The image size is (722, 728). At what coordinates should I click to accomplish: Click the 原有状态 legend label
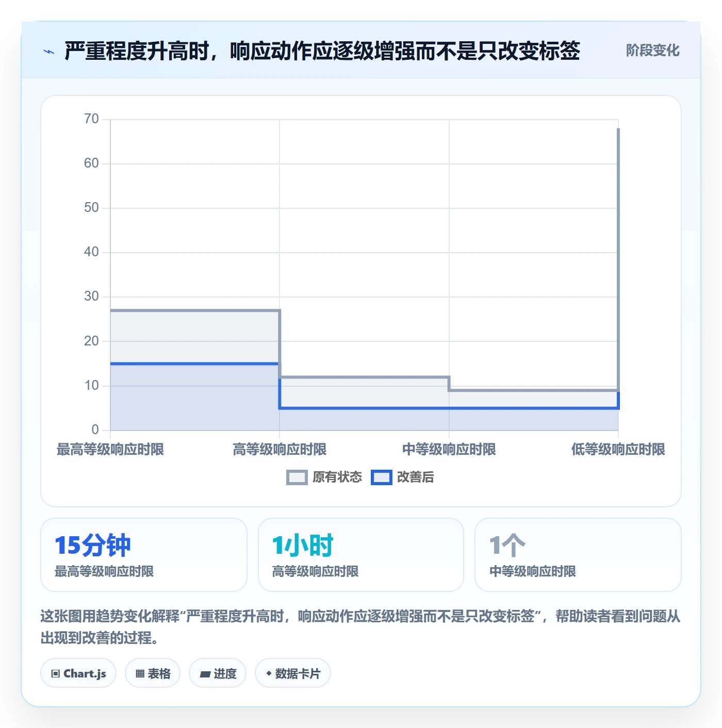337,477
